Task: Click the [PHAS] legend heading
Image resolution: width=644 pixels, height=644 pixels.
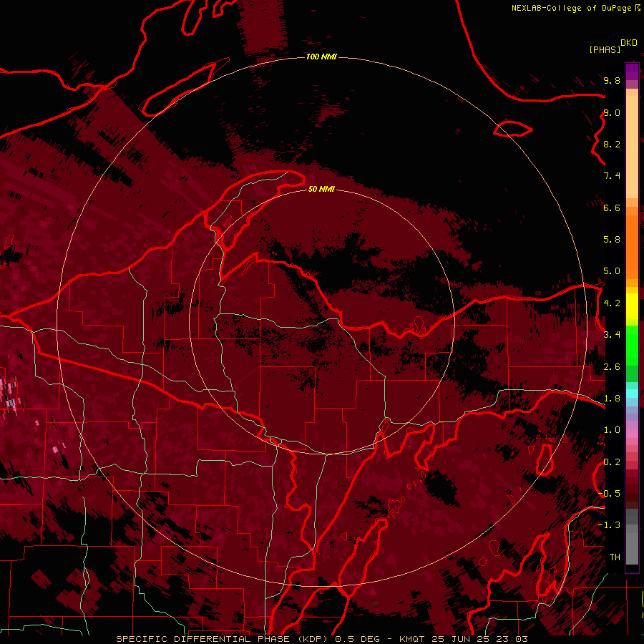Action: click(605, 50)
